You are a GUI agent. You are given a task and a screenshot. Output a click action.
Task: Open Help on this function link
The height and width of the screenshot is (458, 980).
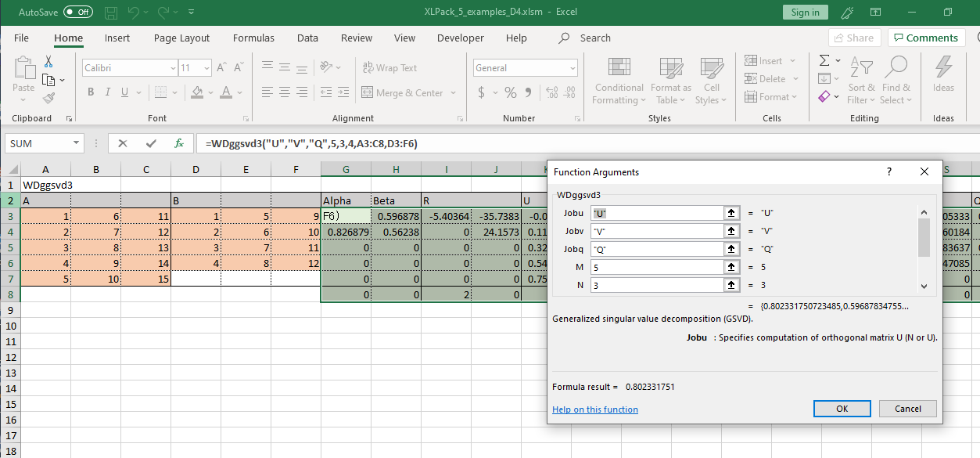tap(595, 409)
